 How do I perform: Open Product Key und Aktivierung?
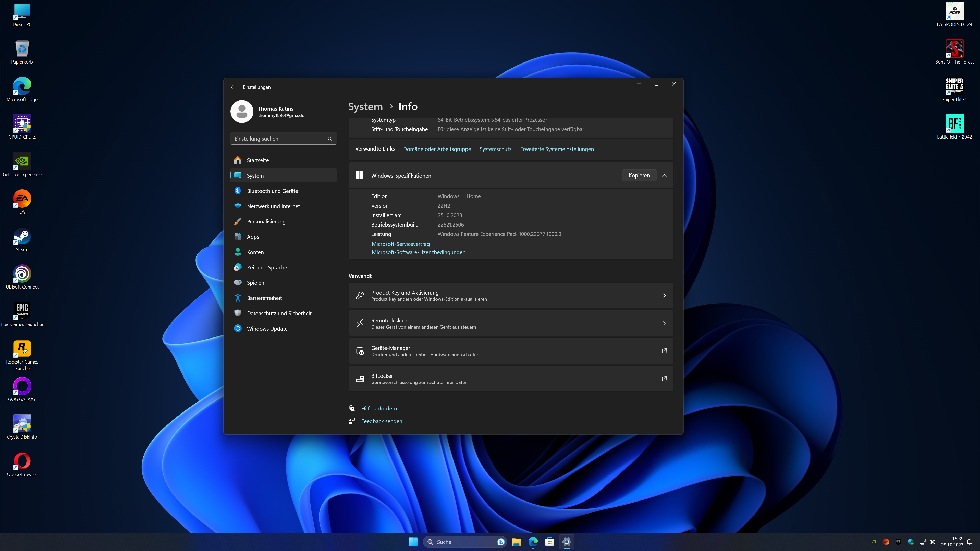[x=510, y=295]
